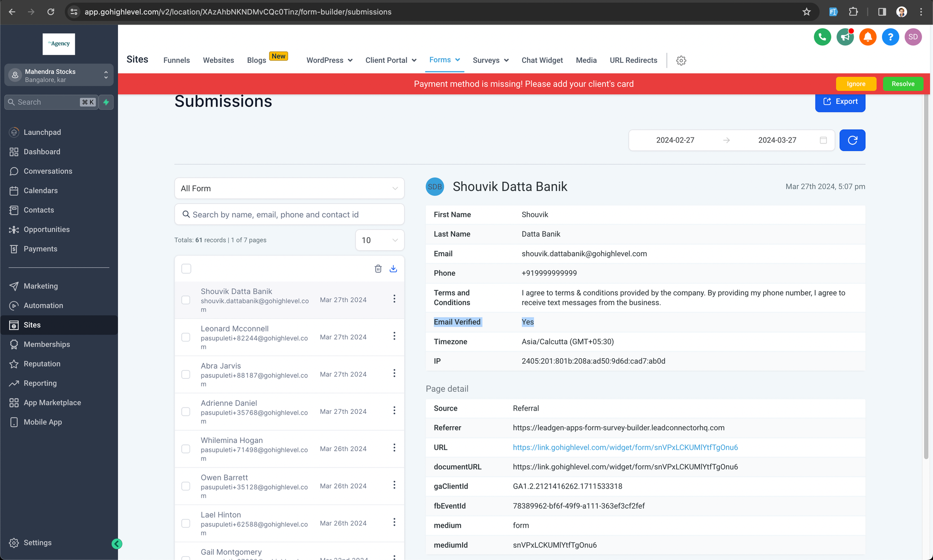Screen dimensions: 933x560
Task: Open the Media tab
Action: [x=586, y=61]
